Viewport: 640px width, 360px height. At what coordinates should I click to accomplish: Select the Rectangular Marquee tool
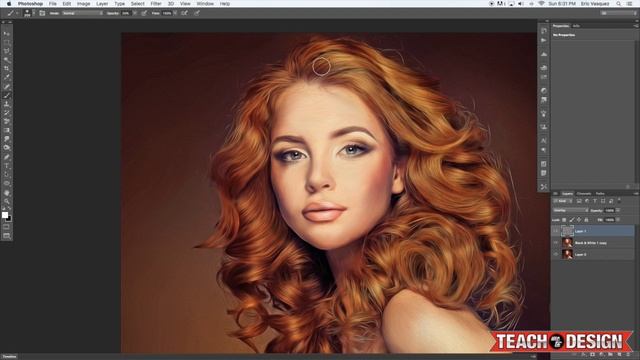click(7, 42)
